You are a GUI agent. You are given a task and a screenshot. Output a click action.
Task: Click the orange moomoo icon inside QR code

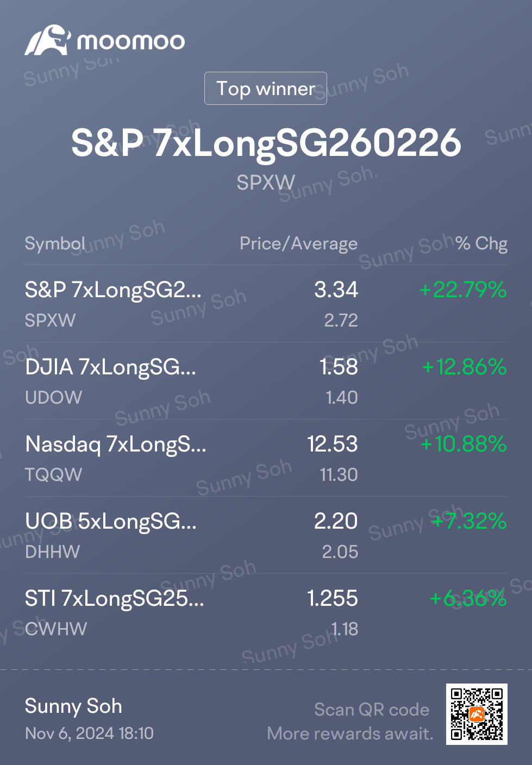[477, 714]
